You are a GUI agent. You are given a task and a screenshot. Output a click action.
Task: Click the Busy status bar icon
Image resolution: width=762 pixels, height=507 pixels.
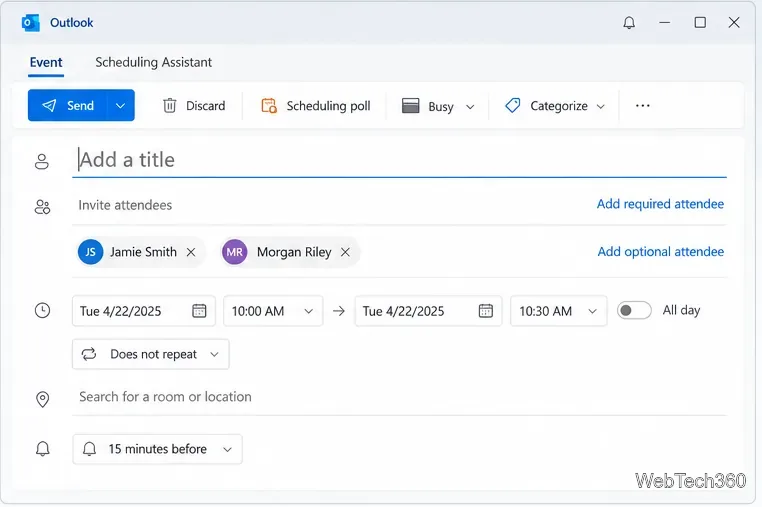(x=411, y=105)
